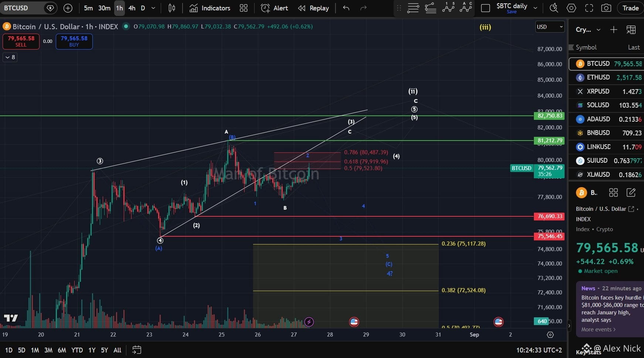Viewport: 644px width, 358px height.
Task: Click the 76,690.33 red price label
Action: 550,216
